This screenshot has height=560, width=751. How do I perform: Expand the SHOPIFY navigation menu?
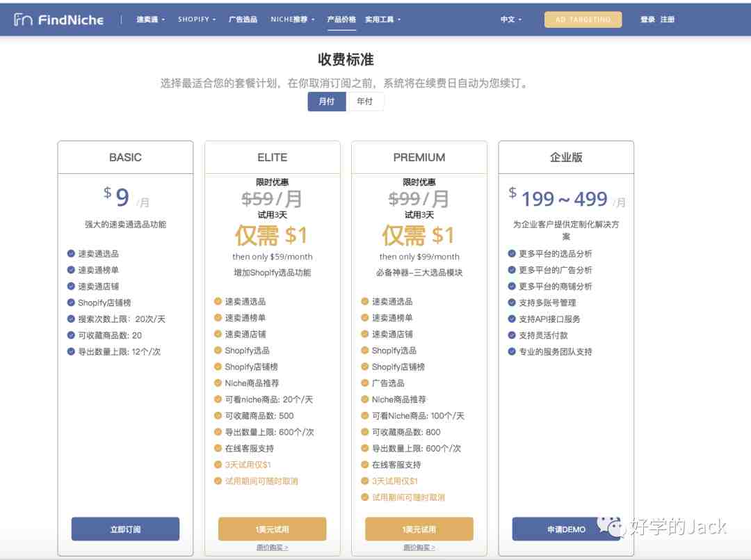tap(197, 19)
